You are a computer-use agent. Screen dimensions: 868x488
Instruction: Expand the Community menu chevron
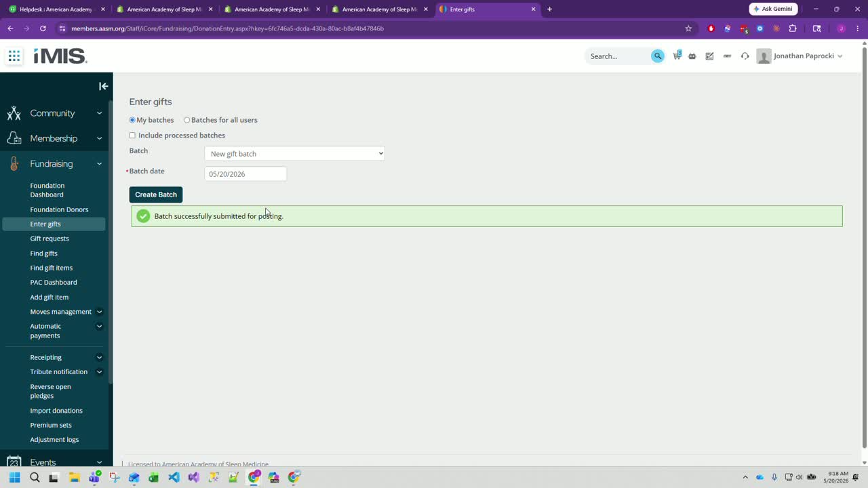99,113
